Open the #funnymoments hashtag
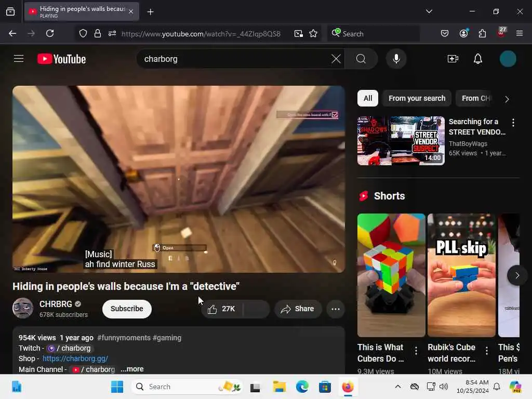Image resolution: width=532 pixels, height=399 pixels. (x=124, y=338)
